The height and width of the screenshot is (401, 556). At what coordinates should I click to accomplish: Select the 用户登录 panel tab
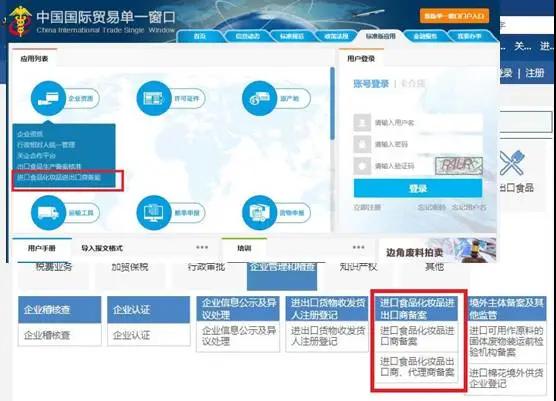pos(361,59)
